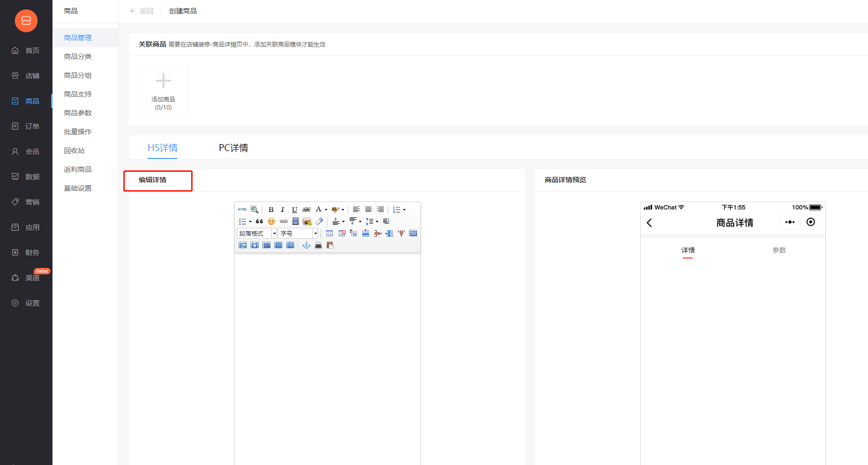The width and height of the screenshot is (868, 465).
Task: Open the font color dropdown arrow
Action: coord(326,209)
